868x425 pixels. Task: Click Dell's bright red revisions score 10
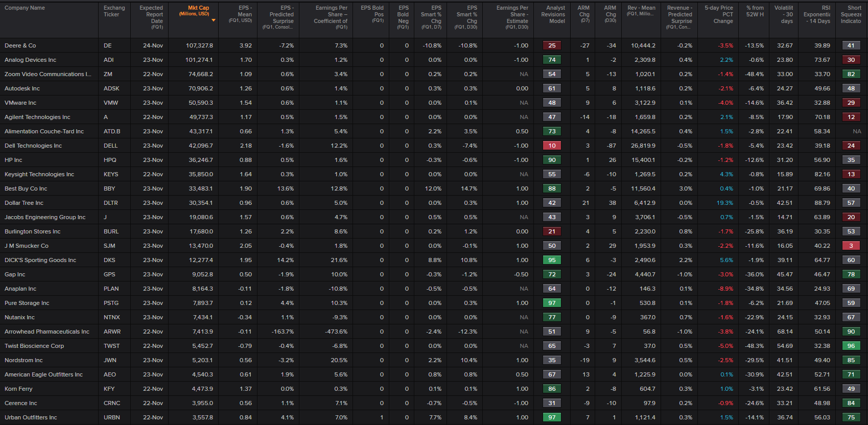552,146
